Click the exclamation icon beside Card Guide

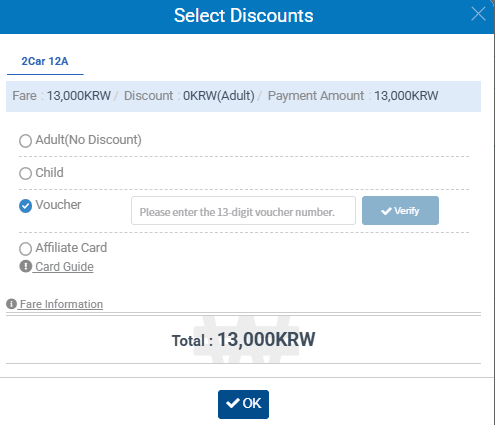[x=25, y=266]
